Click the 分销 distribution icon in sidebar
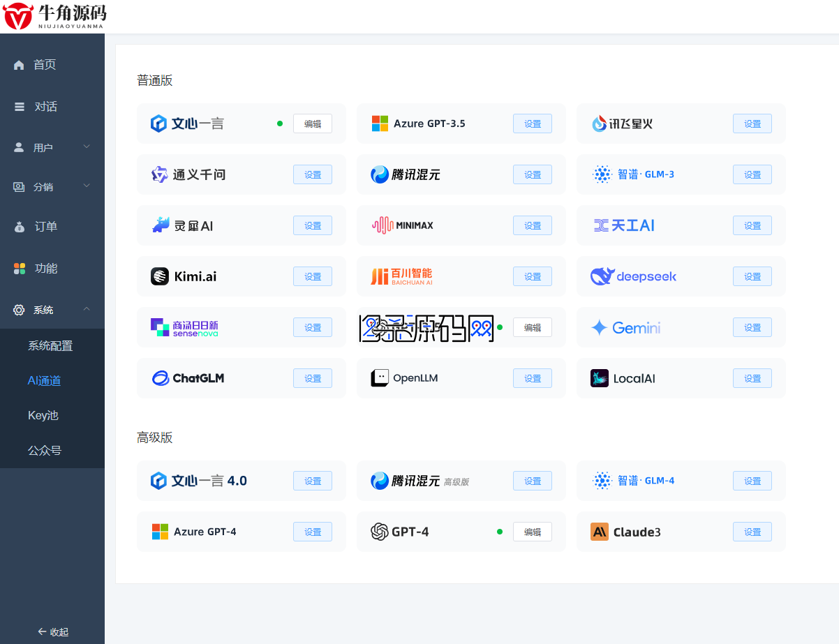The width and height of the screenshot is (839, 644). pyautogui.click(x=19, y=187)
